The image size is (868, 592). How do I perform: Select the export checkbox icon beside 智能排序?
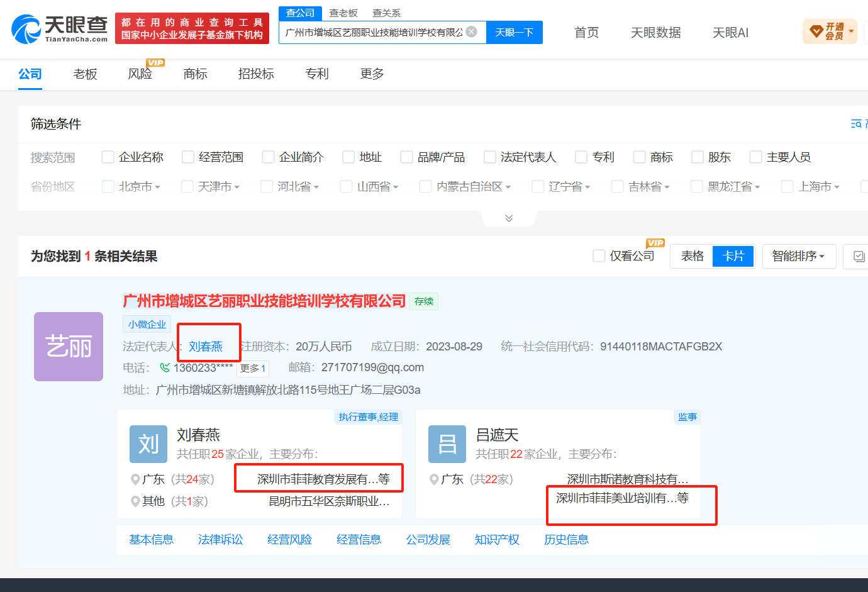[x=859, y=256]
